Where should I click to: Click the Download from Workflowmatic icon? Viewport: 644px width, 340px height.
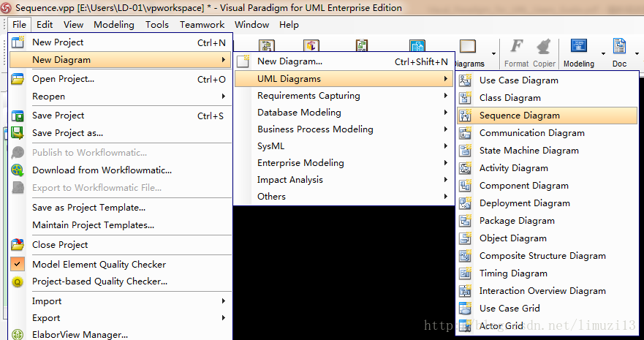click(18, 170)
